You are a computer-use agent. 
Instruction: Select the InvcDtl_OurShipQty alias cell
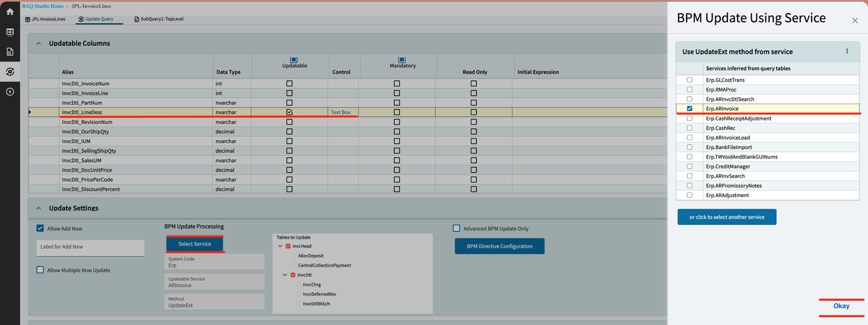coord(136,131)
